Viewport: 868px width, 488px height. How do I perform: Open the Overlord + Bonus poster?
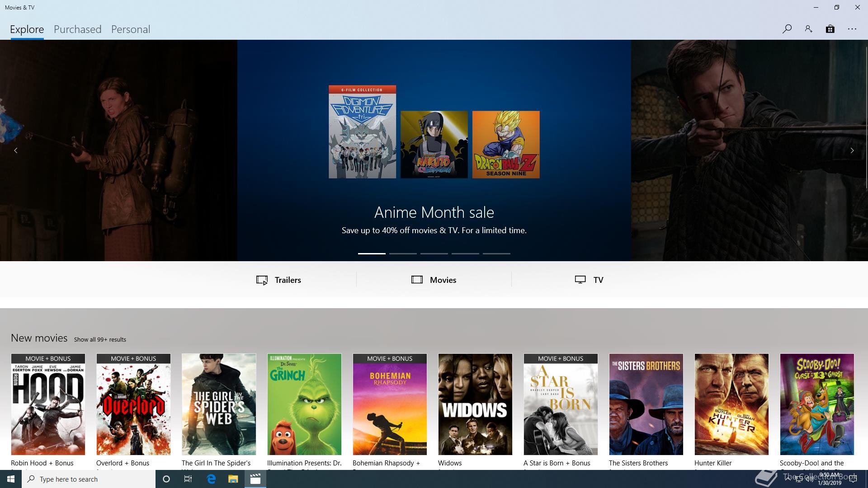tap(133, 404)
